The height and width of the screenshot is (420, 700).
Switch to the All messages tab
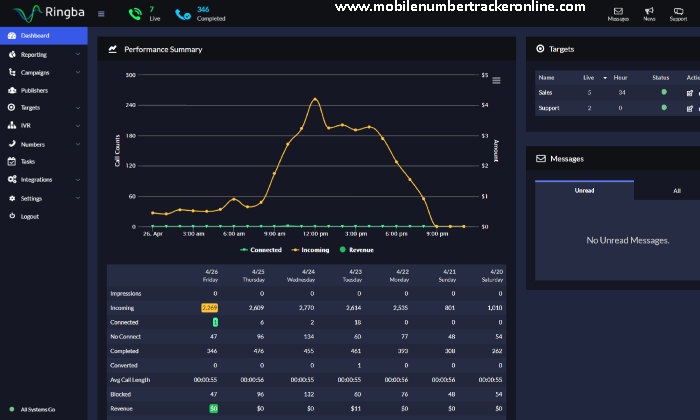(677, 190)
